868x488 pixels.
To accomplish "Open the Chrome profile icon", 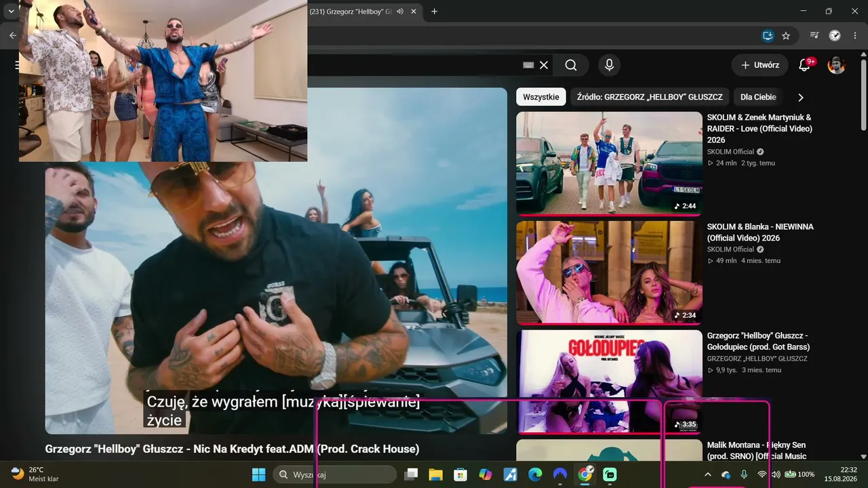I will click(x=835, y=35).
